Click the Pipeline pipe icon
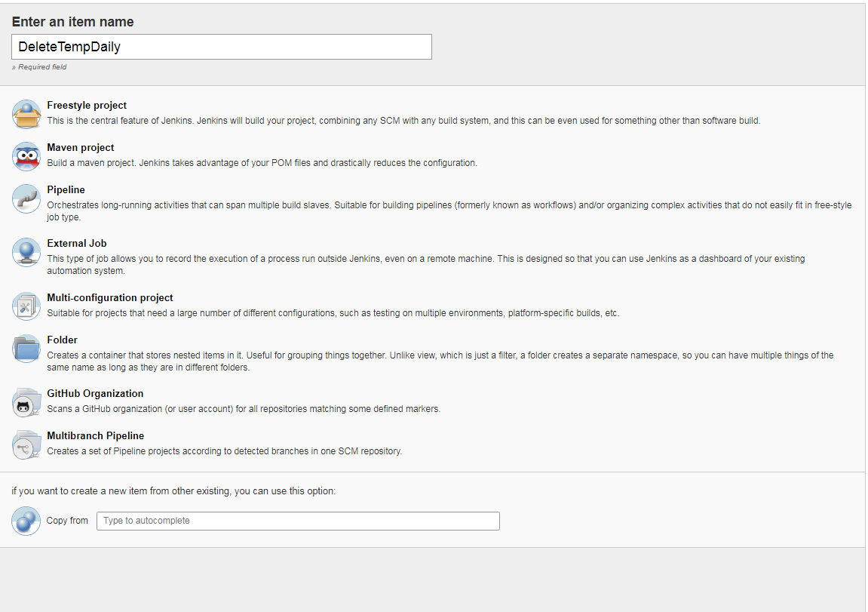Viewport: 868px width, 612px height. [26, 198]
